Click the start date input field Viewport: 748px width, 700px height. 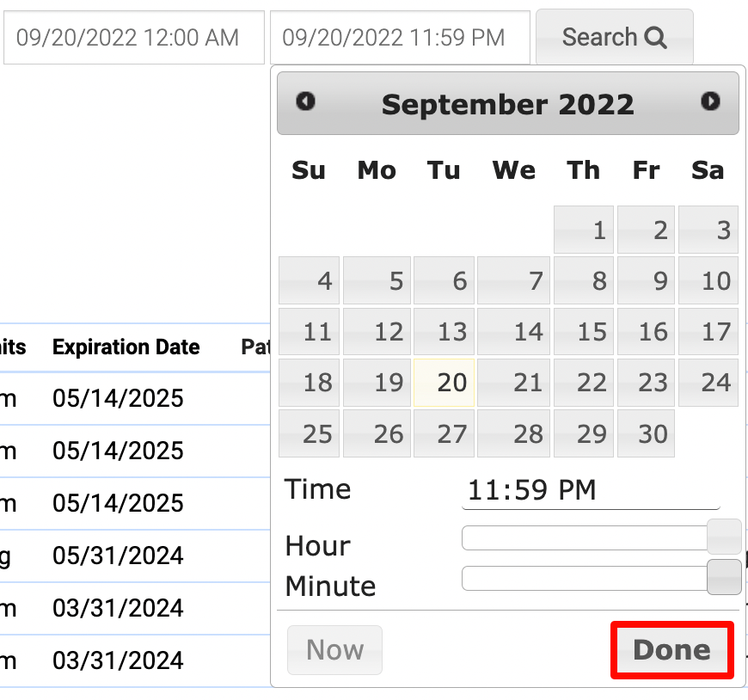133,37
